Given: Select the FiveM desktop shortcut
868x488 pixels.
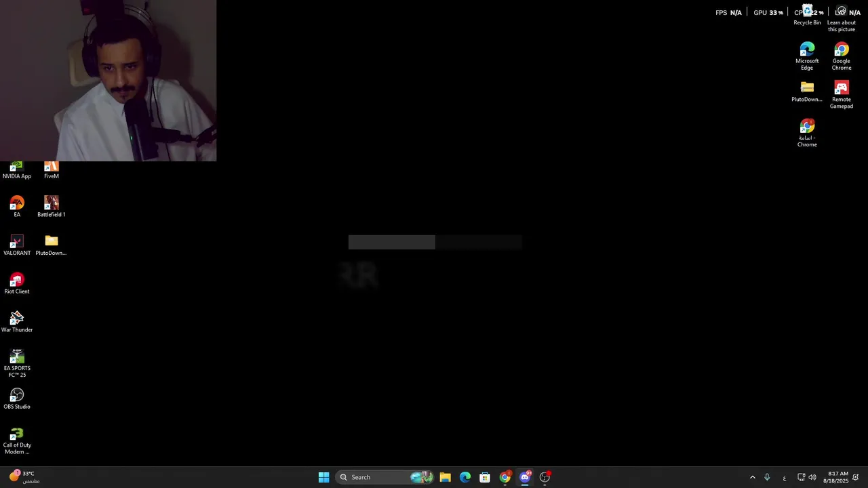Looking at the screenshot, I should click(x=52, y=171).
